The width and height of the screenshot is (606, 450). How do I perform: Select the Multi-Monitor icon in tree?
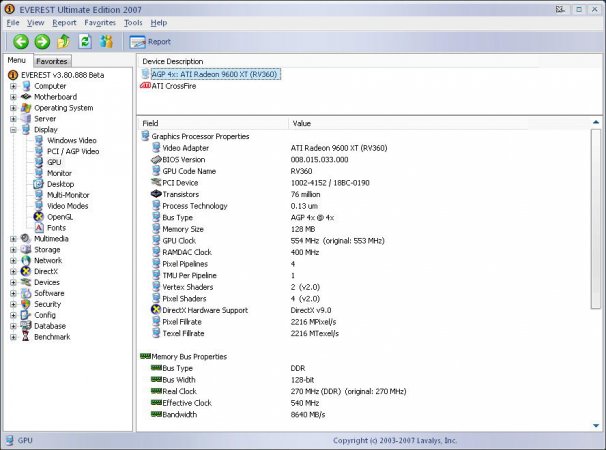[x=39, y=195]
